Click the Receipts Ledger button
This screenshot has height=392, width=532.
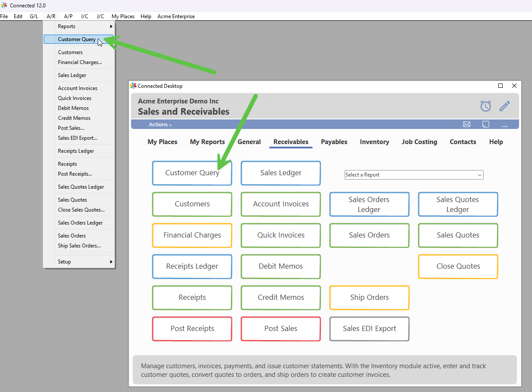[x=192, y=267]
